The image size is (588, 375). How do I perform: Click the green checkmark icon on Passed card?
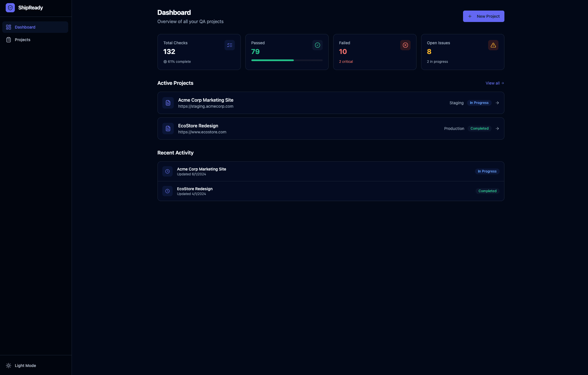click(318, 45)
